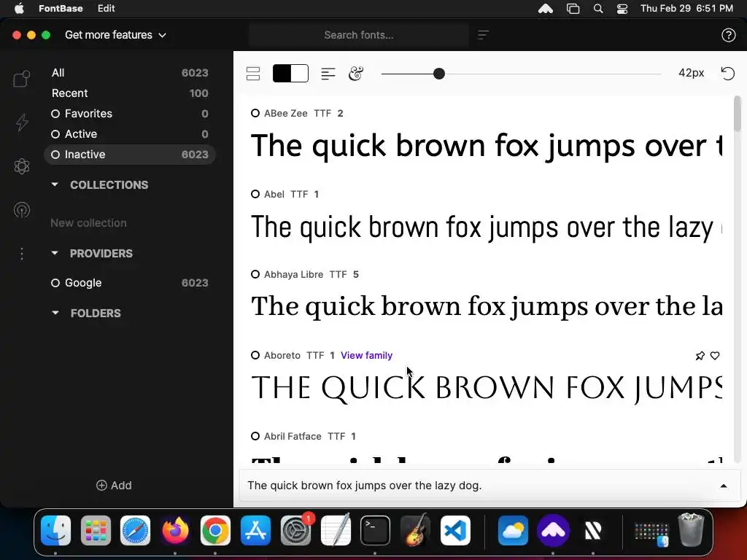Open the Apple menu
The height and width of the screenshot is (560, 747).
tap(19, 8)
